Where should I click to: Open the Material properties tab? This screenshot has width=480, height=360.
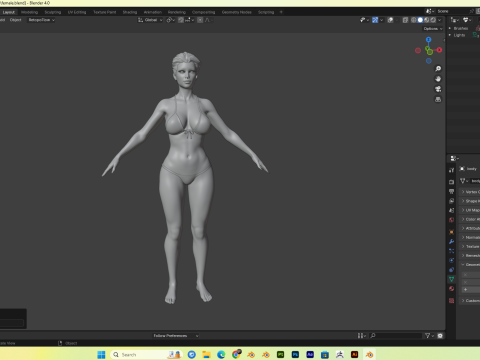click(x=451, y=288)
